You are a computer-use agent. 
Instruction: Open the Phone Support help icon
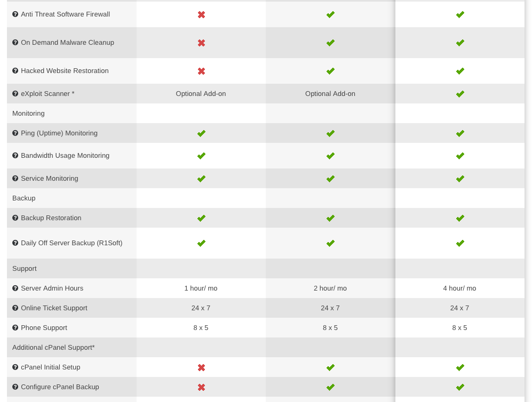(x=15, y=327)
